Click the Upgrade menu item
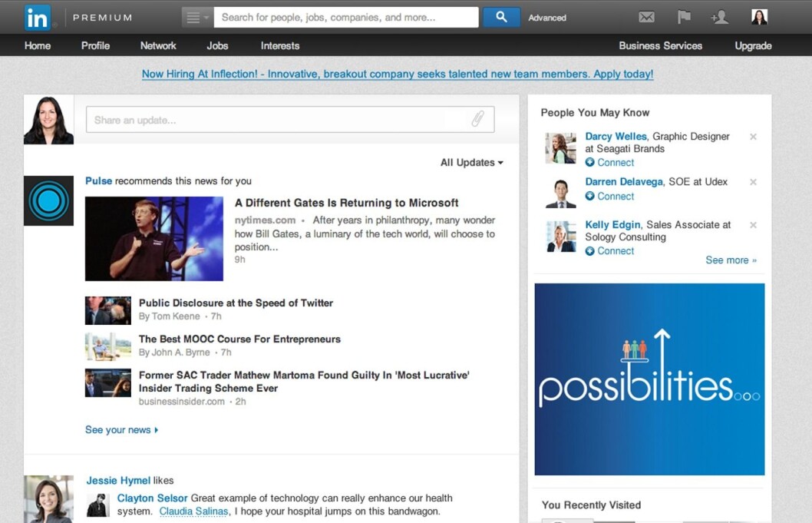812x523 pixels. point(753,45)
